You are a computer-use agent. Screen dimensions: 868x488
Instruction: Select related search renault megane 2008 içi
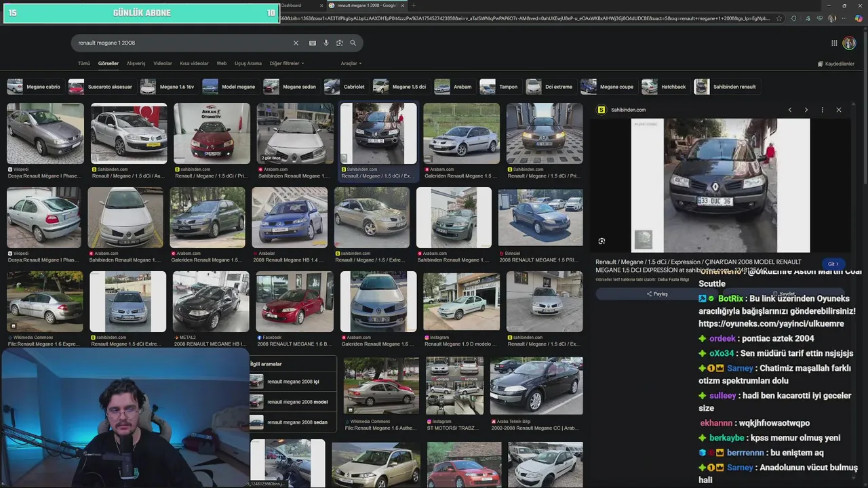point(293,382)
